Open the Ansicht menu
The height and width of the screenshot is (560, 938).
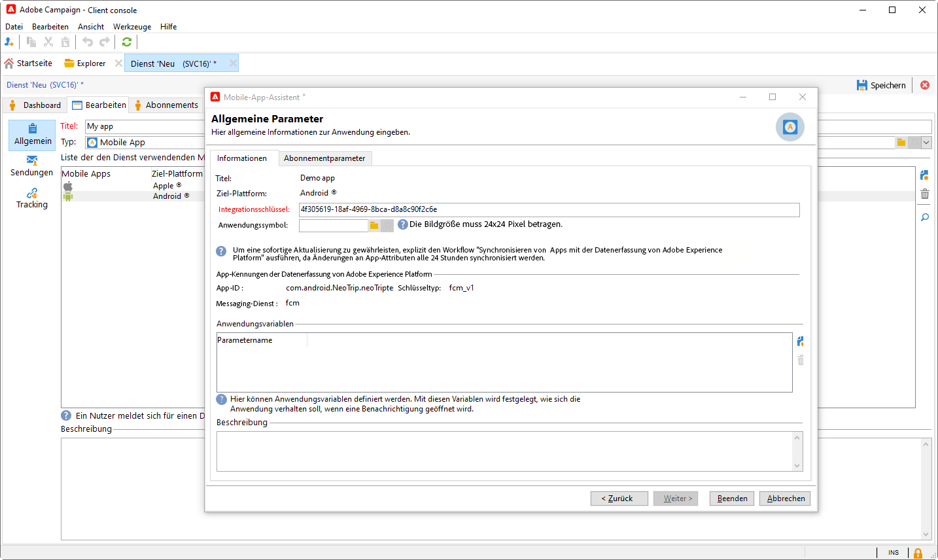[x=91, y=27]
